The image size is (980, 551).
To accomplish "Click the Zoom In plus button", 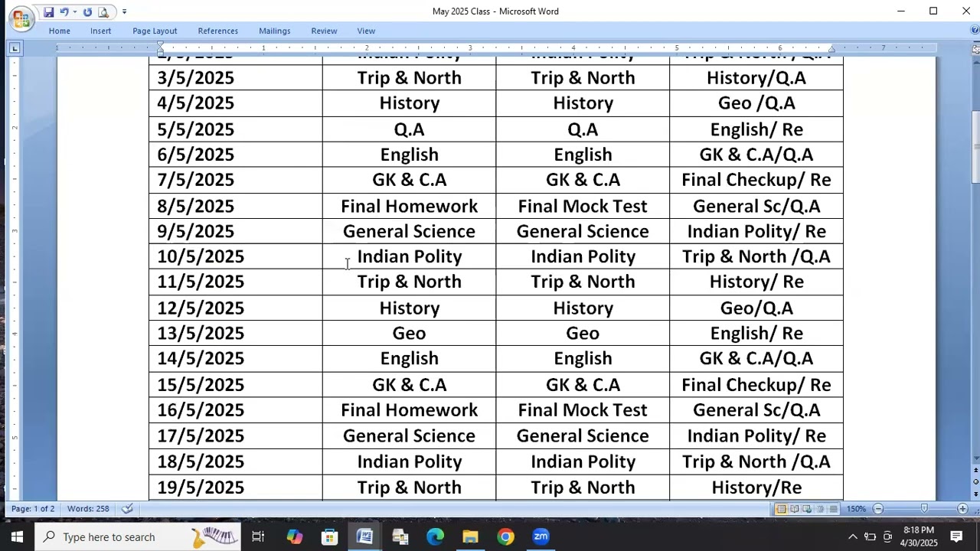I will [962, 509].
